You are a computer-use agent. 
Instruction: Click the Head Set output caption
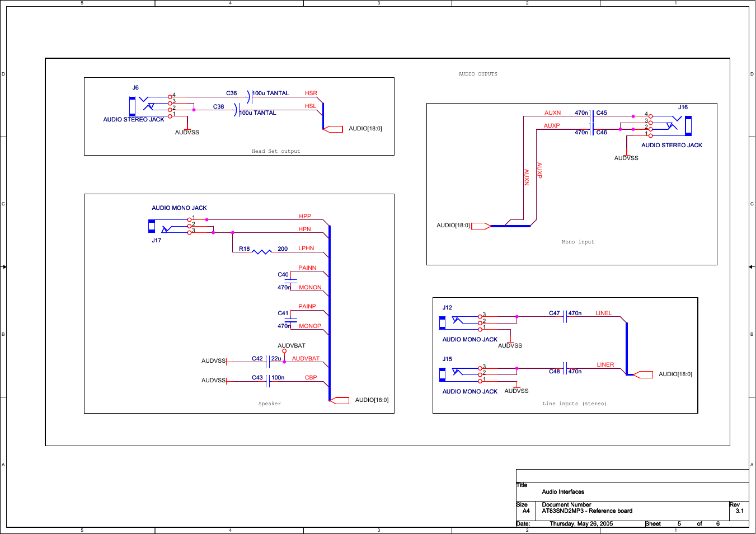click(x=276, y=151)
